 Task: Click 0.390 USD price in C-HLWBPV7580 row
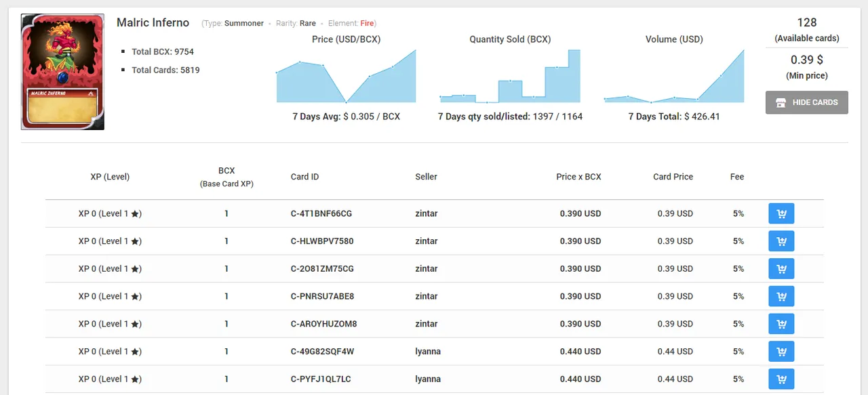[x=580, y=241]
